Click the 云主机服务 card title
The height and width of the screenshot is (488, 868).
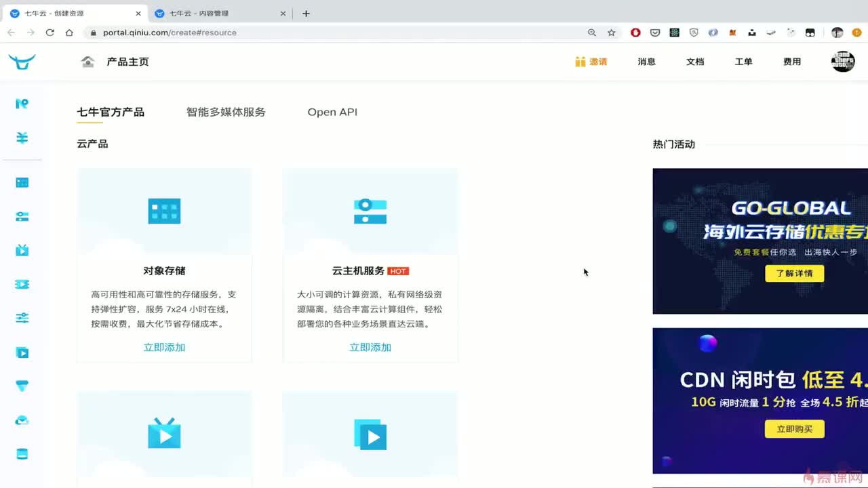coord(358,270)
